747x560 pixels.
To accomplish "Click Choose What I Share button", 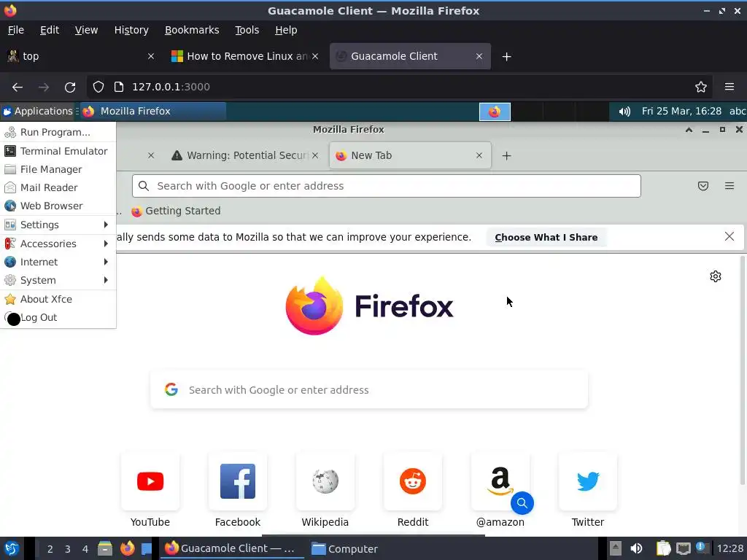I will point(546,237).
